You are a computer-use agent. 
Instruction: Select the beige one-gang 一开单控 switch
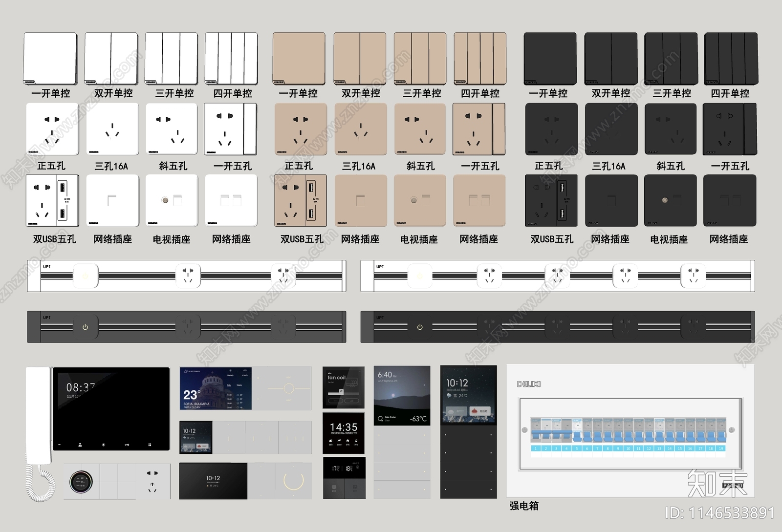click(299, 59)
